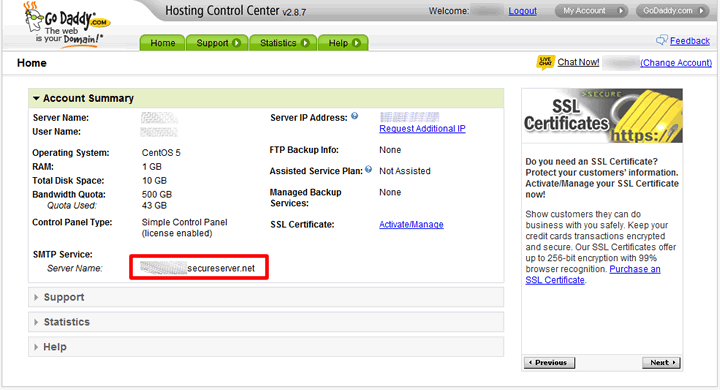Select the Not Assisted value
The width and height of the screenshot is (720, 390).
click(x=405, y=171)
